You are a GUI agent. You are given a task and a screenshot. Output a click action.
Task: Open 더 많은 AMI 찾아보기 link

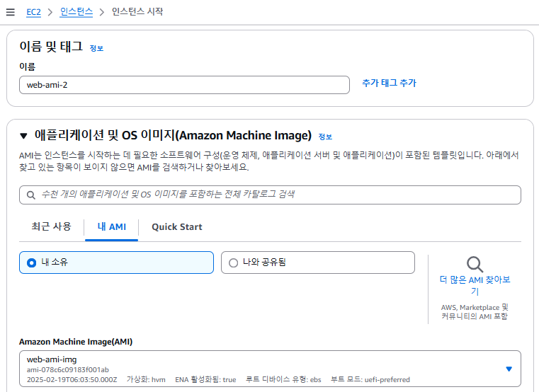pos(475,285)
